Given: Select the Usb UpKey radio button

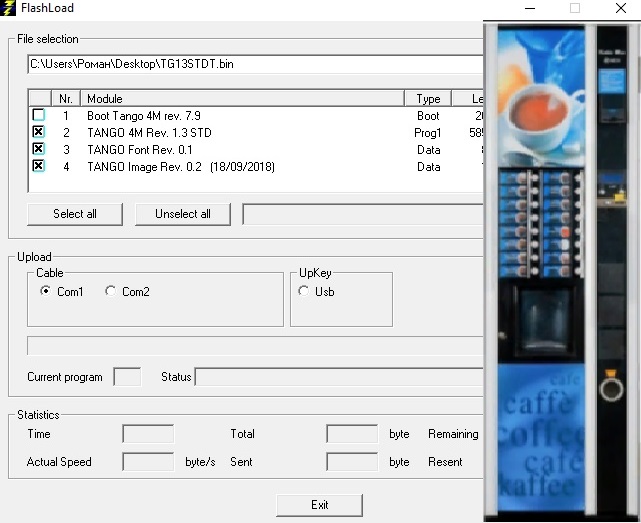Looking at the screenshot, I should coord(303,291).
